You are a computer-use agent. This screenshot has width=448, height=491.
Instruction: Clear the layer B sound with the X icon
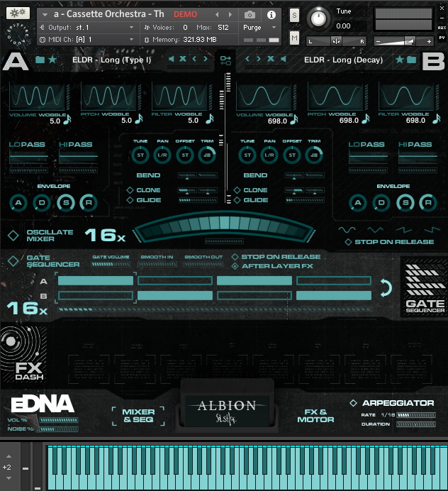pos(271,59)
